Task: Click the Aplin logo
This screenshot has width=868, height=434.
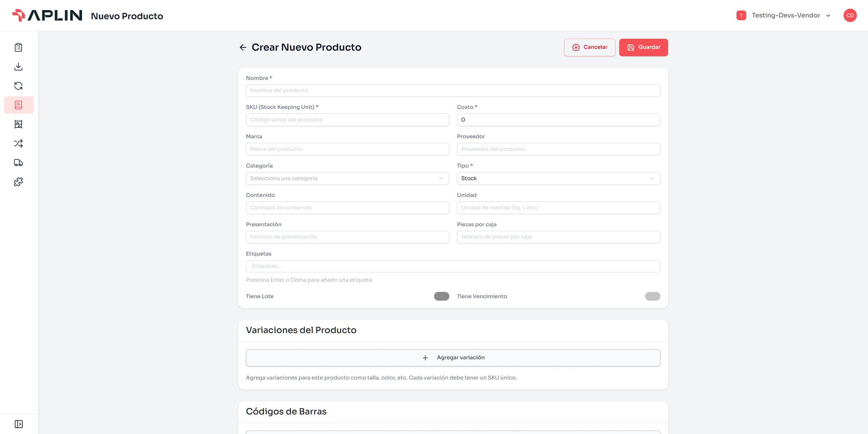Action: click(x=47, y=15)
